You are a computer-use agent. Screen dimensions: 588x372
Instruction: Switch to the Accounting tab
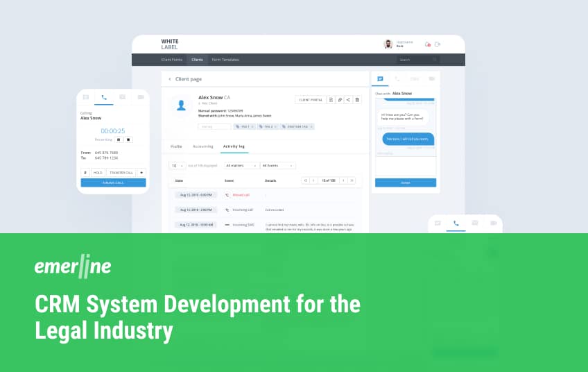point(203,146)
